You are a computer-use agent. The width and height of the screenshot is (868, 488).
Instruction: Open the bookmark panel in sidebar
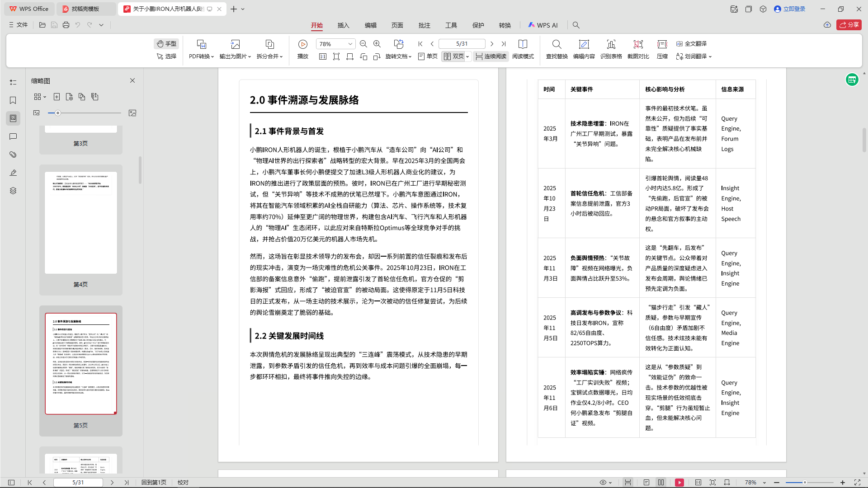click(x=13, y=100)
